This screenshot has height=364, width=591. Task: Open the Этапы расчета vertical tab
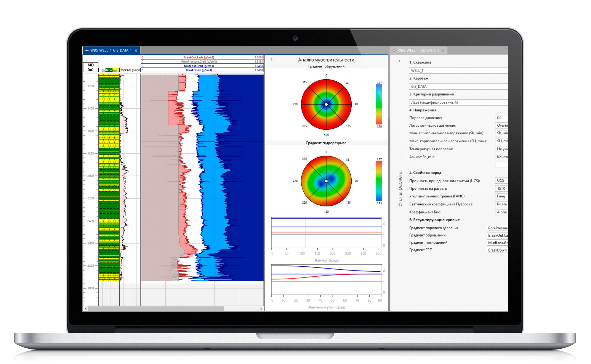click(400, 189)
